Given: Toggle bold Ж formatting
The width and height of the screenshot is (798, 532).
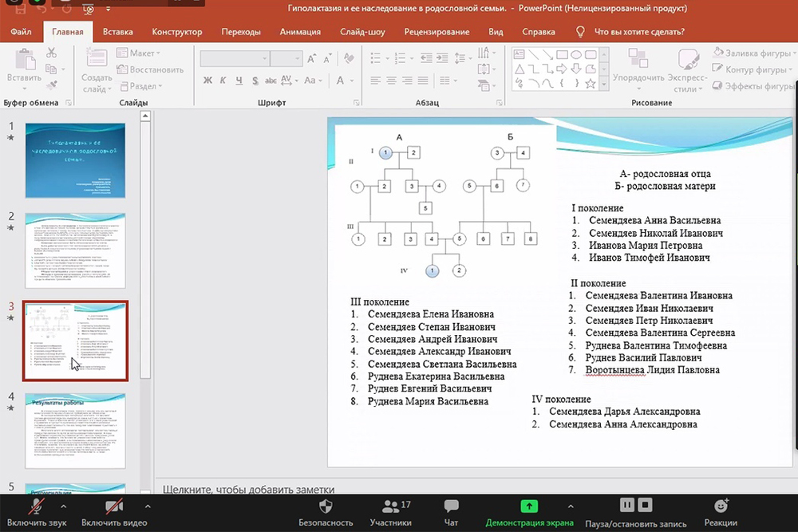Looking at the screenshot, I should click(207, 81).
